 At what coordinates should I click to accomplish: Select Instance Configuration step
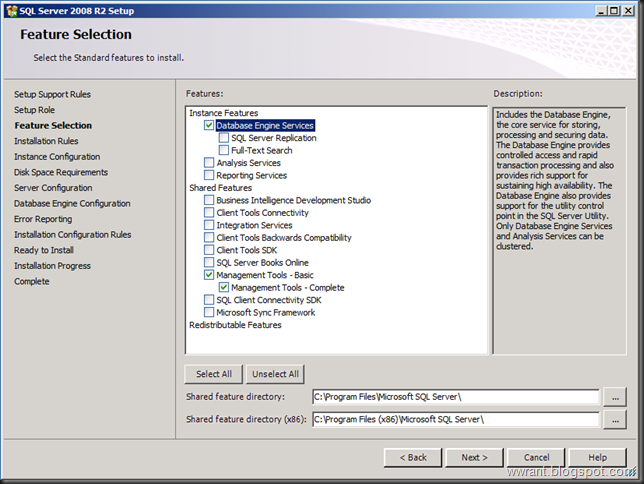coord(57,157)
